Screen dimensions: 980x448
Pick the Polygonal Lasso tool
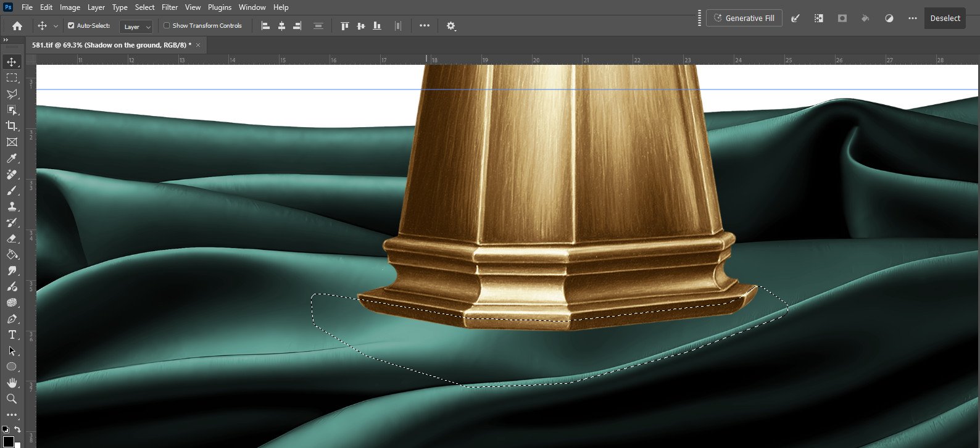pos(12,94)
